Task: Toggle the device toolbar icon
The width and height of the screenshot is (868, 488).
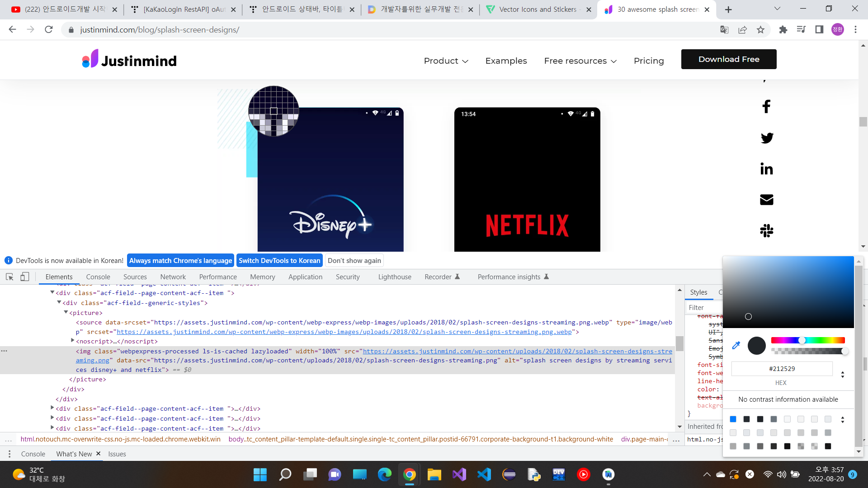Action: (x=25, y=277)
